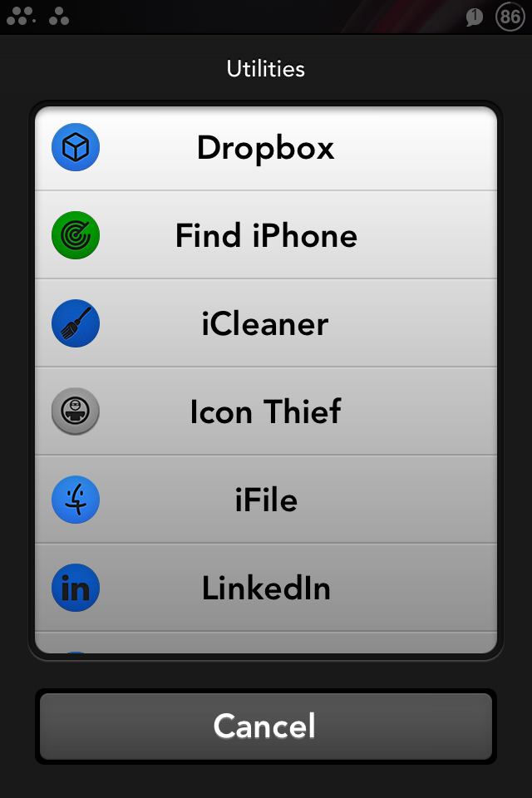The width and height of the screenshot is (532, 798).
Task: Tap the three-dot cluster icon in the status bar
Action: tap(59, 17)
